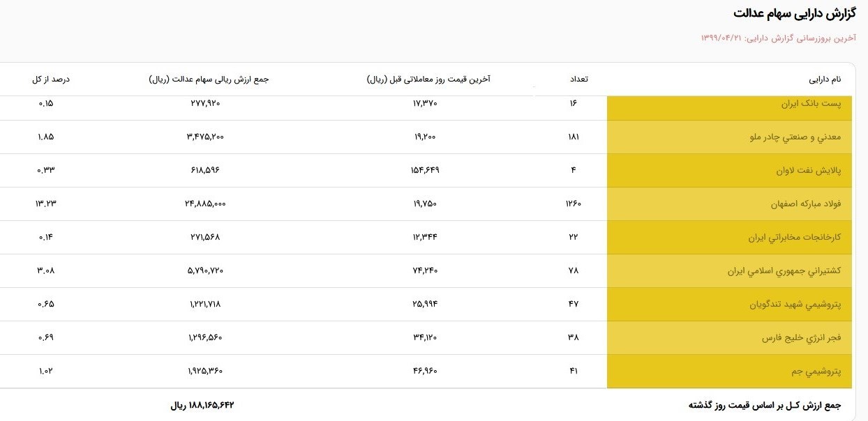The image size is (868, 421).
Task: Click the 'تعداد' column header
Action: pos(579,79)
